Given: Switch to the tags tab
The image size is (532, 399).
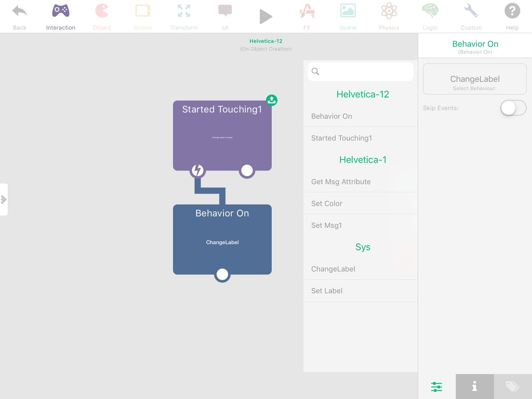Looking at the screenshot, I should [513, 386].
